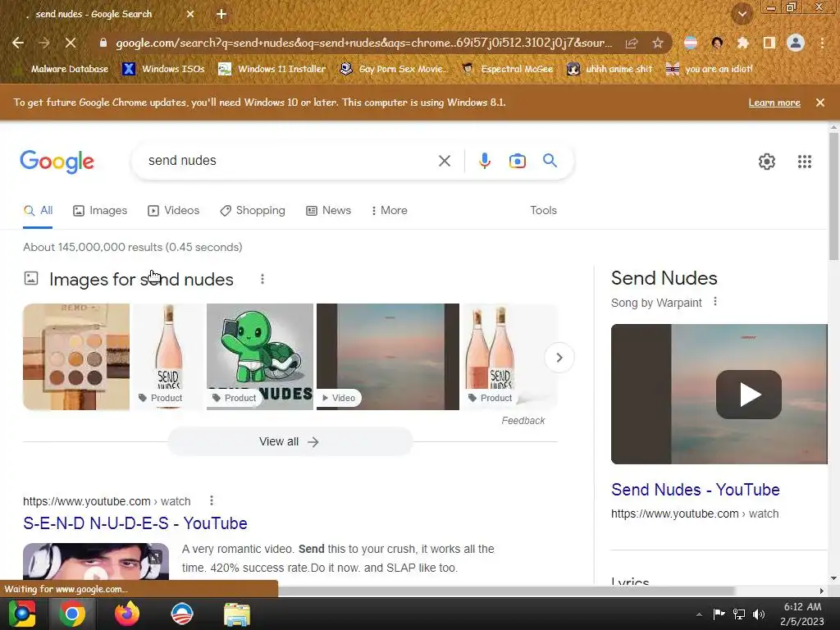This screenshot has width=840, height=630.
Task: Bookmark this page with the star icon
Action: [658, 43]
